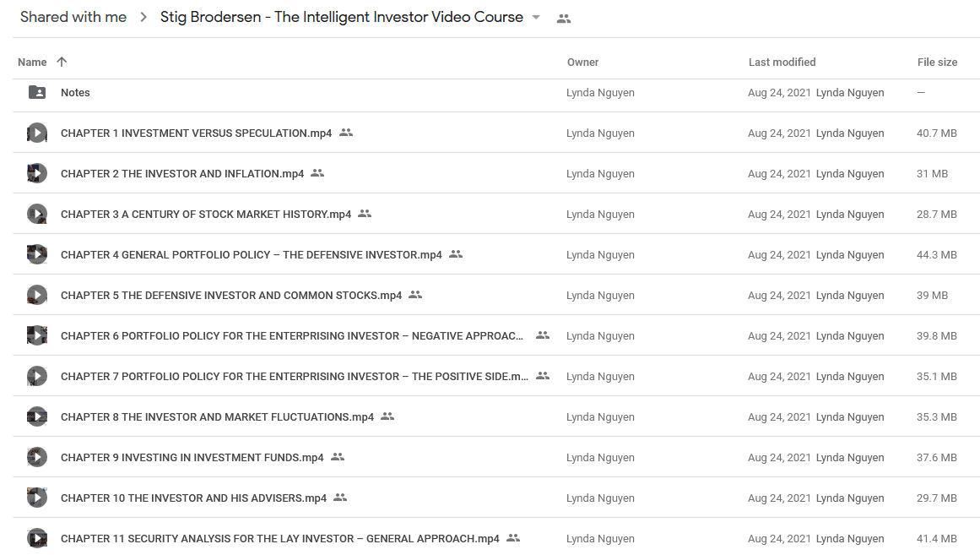Viewport: 980px width, 555px height.
Task: Click the 28.7 MB file size value
Action: click(937, 214)
